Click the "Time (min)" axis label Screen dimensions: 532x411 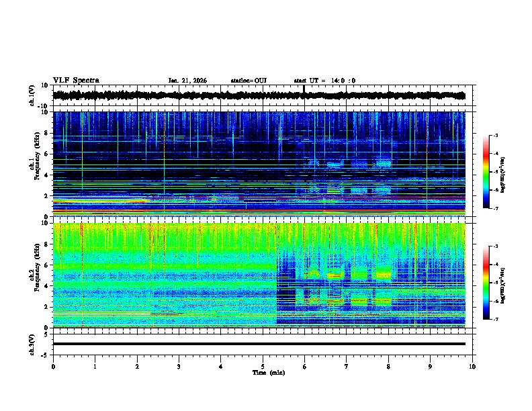[x=269, y=373]
